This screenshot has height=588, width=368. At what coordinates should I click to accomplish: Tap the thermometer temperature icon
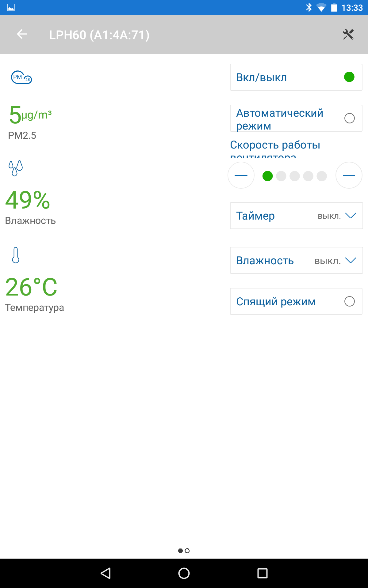pyautogui.click(x=16, y=255)
